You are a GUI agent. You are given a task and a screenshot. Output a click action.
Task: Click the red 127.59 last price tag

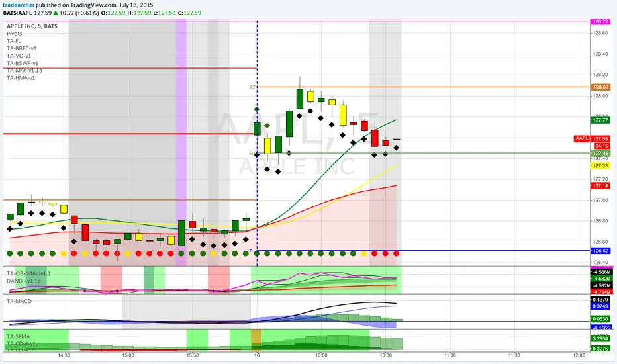click(x=600, y=139)
